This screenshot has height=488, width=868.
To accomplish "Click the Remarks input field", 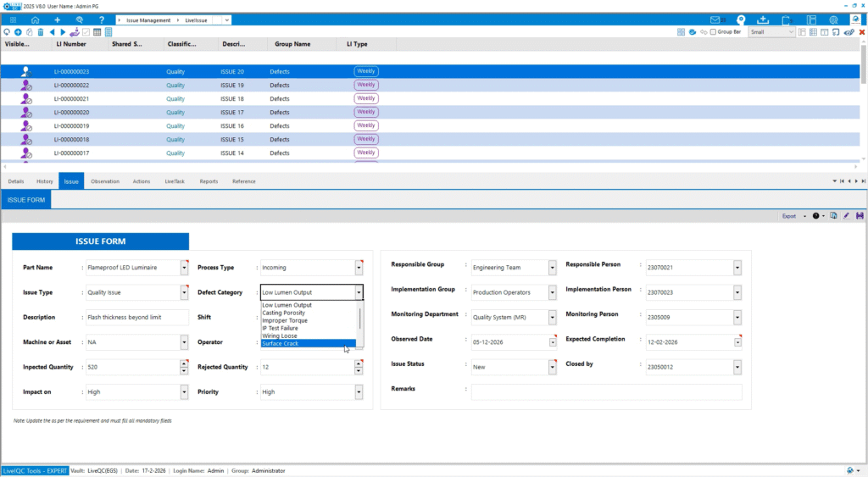I will tap(606, 391).
